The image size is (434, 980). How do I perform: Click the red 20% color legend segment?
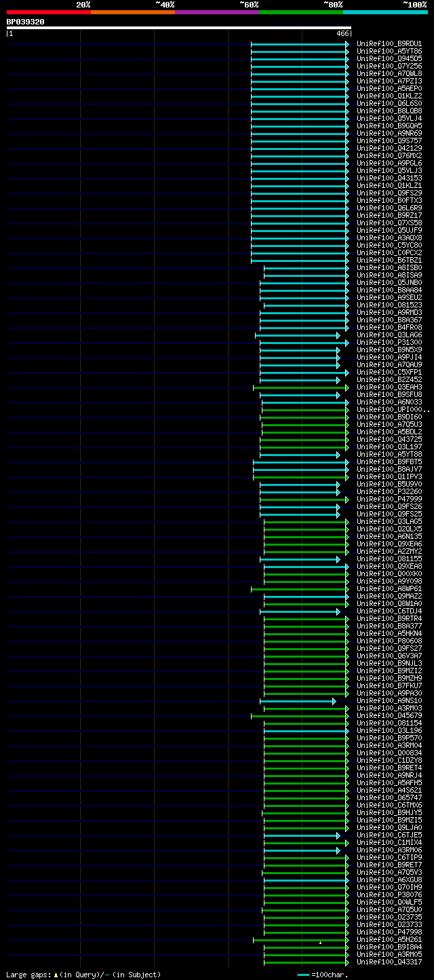pyautogui.click(x=49, y=12)
